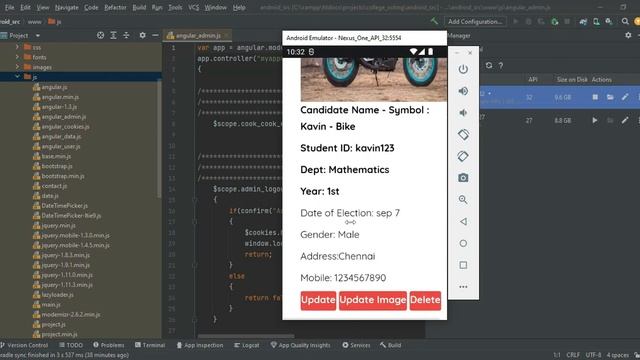Click the green Build hammer icon
This screenshot has width=640, height=360.
point(434,21)
